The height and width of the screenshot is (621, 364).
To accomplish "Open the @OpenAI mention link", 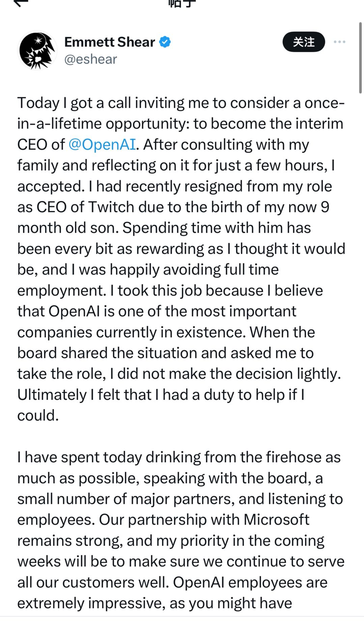I will (102, 144).
